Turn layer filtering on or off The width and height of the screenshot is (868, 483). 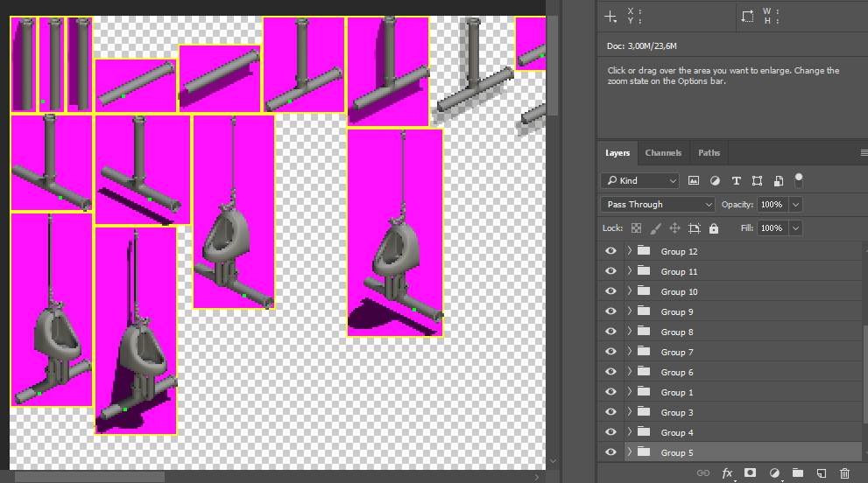tap(798, 178)
